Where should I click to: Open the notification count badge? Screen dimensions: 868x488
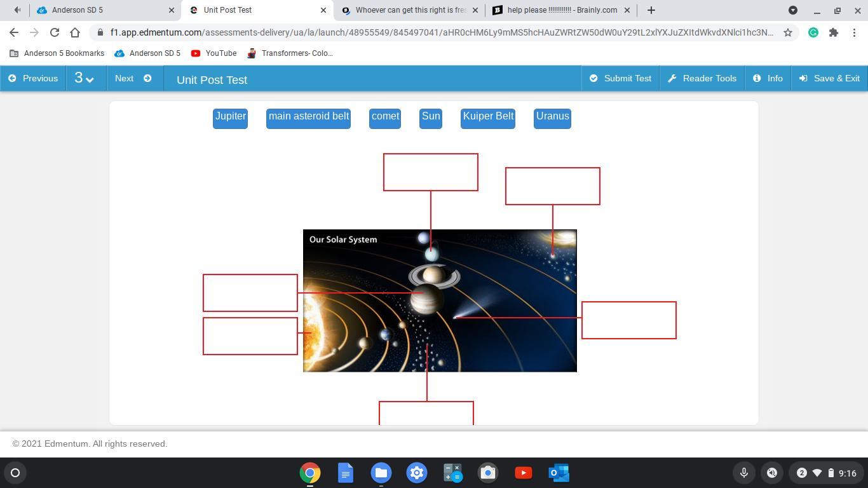pyautogui.click(x=802, y=473)
